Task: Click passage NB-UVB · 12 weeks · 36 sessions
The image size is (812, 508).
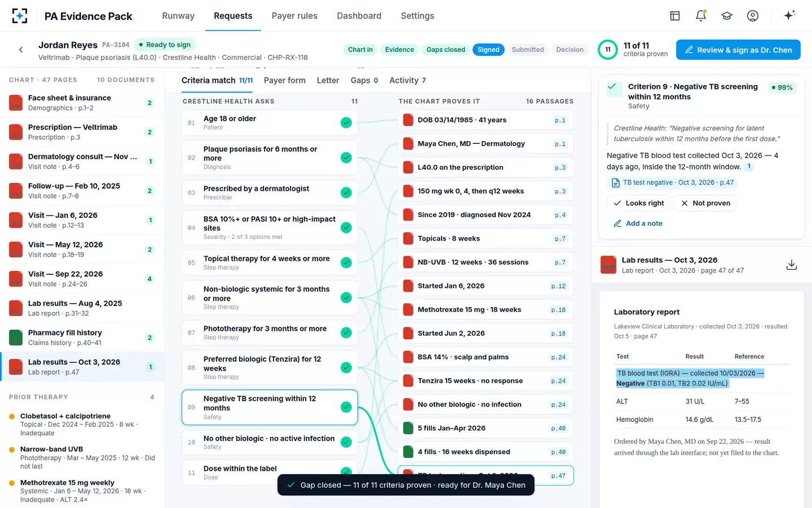Action: pyautogui.click(x=486, y=262)
